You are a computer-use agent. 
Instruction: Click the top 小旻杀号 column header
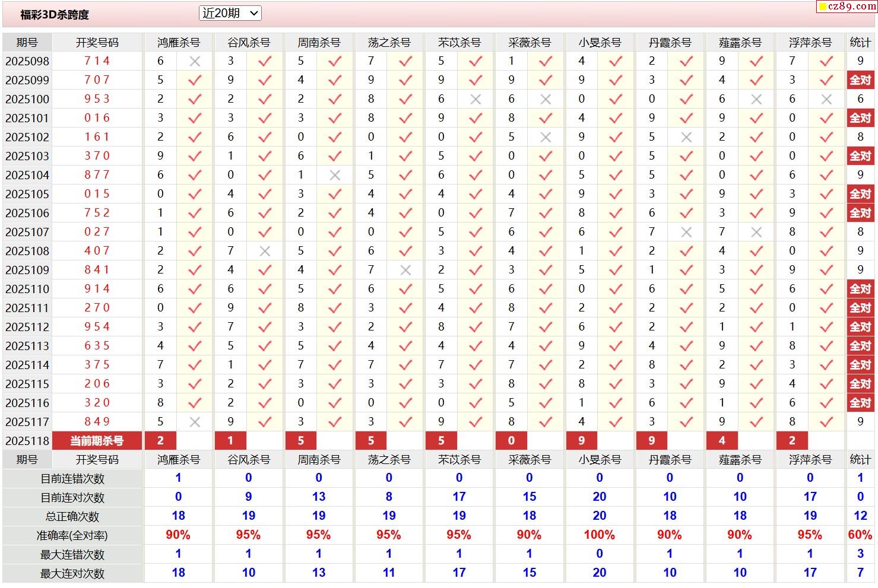click(600, 43)
